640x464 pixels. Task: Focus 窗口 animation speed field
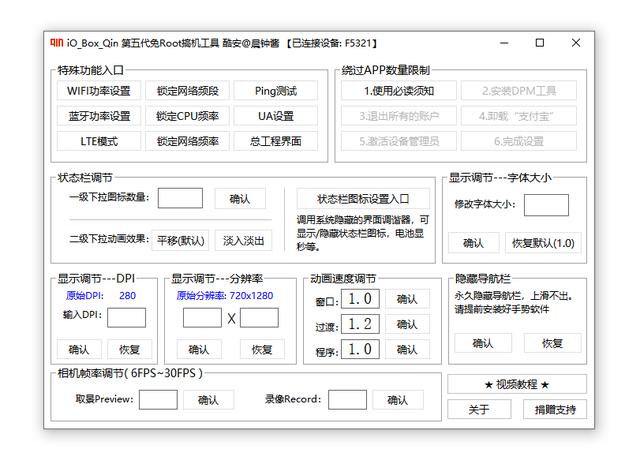point(360,299)
